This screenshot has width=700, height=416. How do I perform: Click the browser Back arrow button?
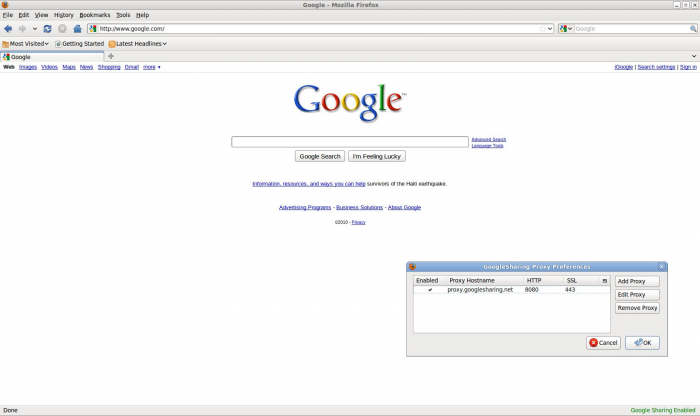[x=8, y=29]
